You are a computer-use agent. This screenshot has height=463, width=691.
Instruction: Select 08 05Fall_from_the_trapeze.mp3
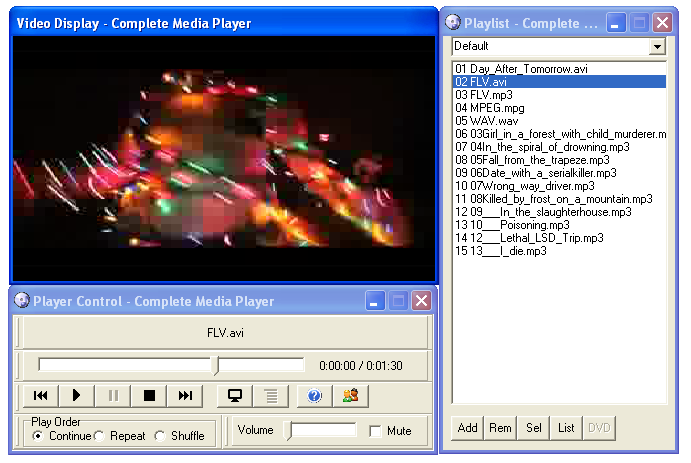point(559,160)
